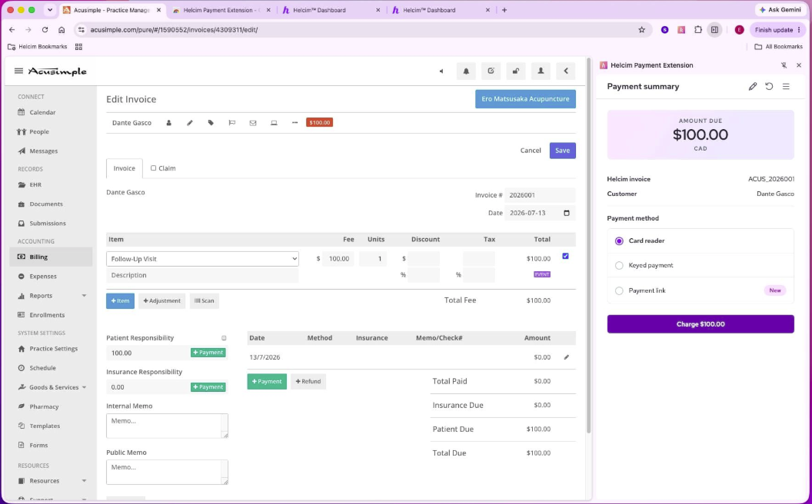Select Payment link method

pyautogui.click(x=619, y=291)
